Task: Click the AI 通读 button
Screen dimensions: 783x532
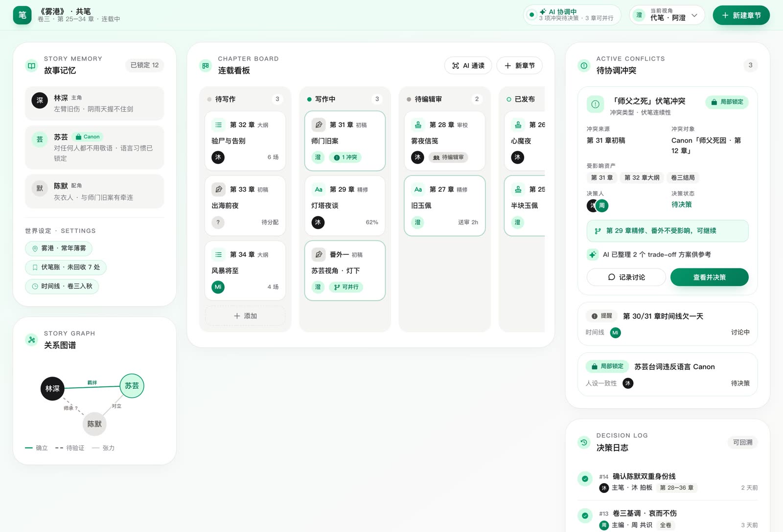Action: point(468,66)
